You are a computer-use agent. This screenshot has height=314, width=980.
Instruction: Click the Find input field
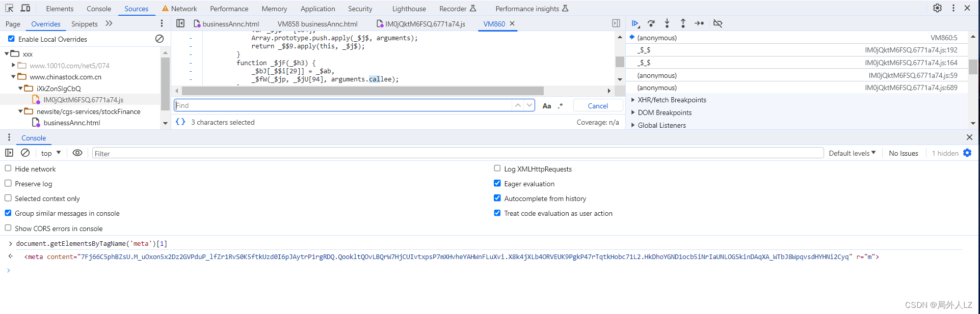pos(343,105)
